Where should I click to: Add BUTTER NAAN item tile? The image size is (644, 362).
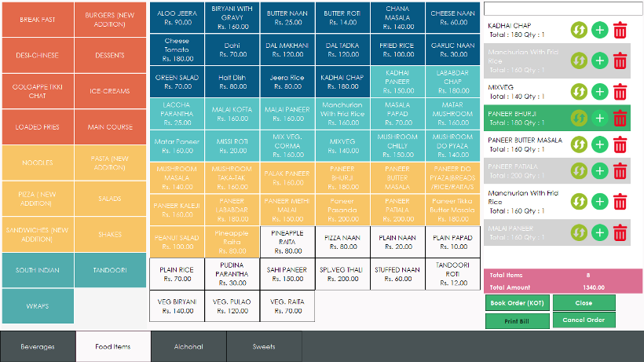[x=287, y=17]
